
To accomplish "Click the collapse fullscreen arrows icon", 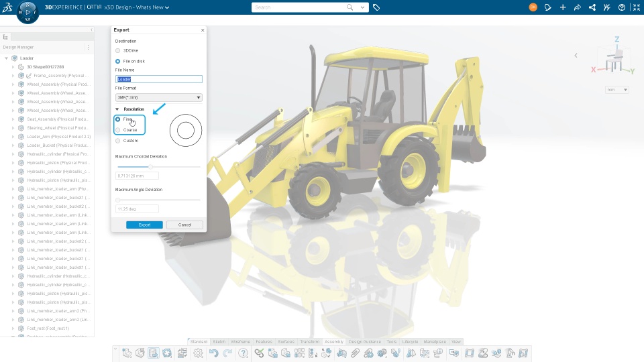I will (x=636, y=7).
